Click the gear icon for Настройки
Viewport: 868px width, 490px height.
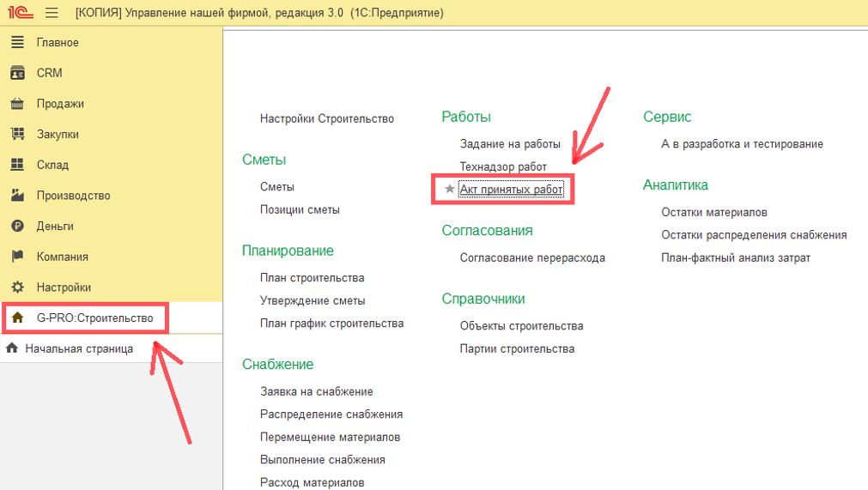17,287
